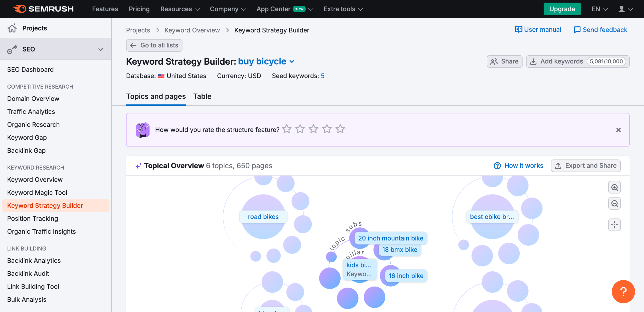The width and height of the screenshot is (644, 312).
Task: Rate the structure feature five stars
Action: [x=340, y=129]
